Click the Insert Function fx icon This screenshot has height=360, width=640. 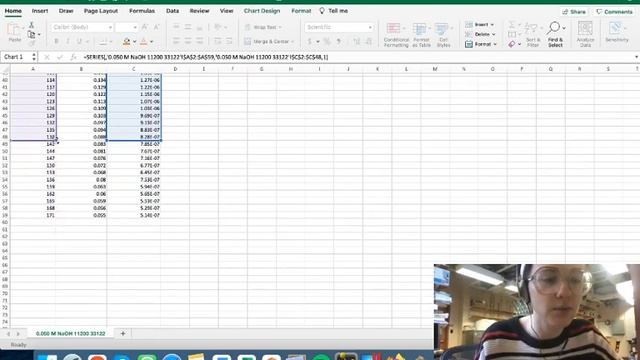[73, 57]
